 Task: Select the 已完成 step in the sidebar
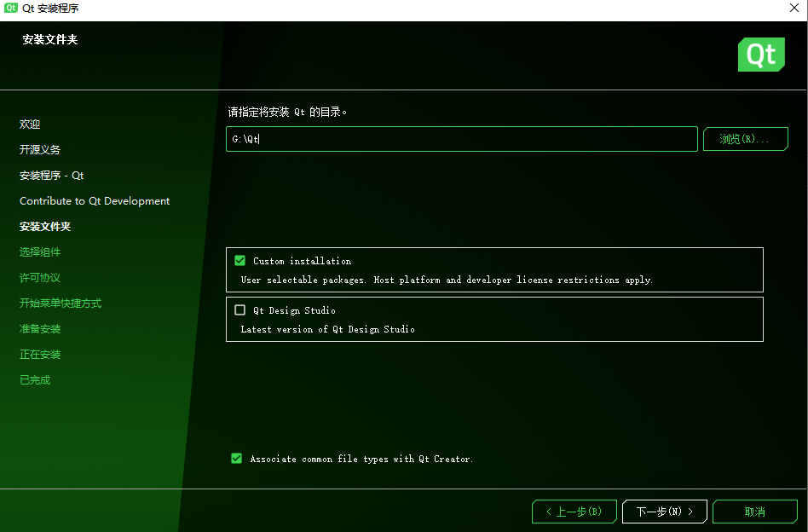[34, 379]
